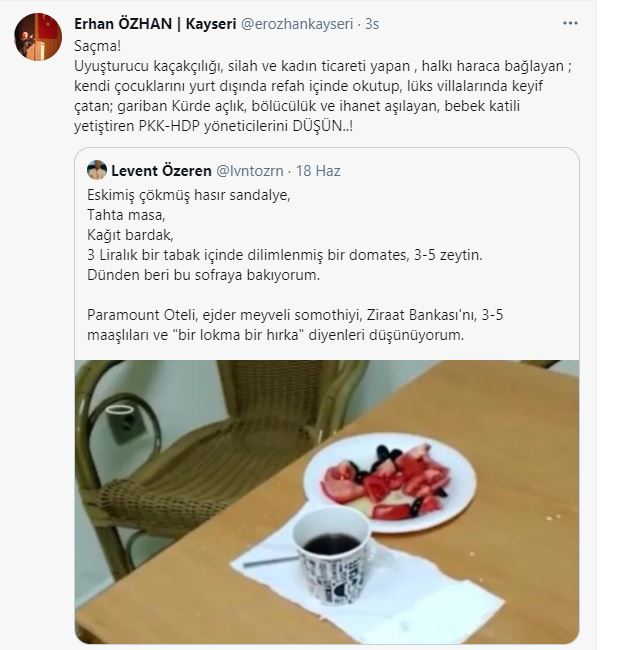Click the quoted line Eskimiş çökmüş hasır sandalye
Screen dimensions: 621x650
[189, 195]
